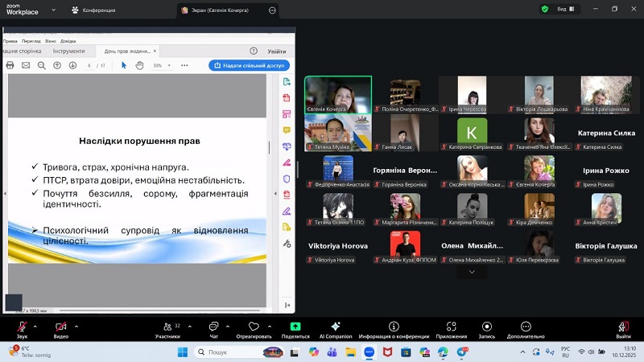Unmute audio with the Звук microphone icon
Image resolution: width=644 pixels, height=362 pixels.
(x=22, y=326)
